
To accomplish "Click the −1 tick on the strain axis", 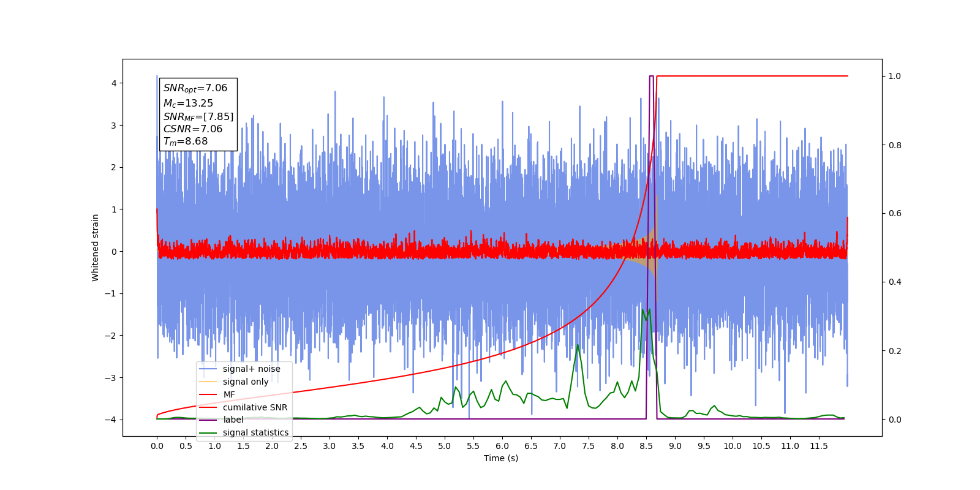I will 111,293.
